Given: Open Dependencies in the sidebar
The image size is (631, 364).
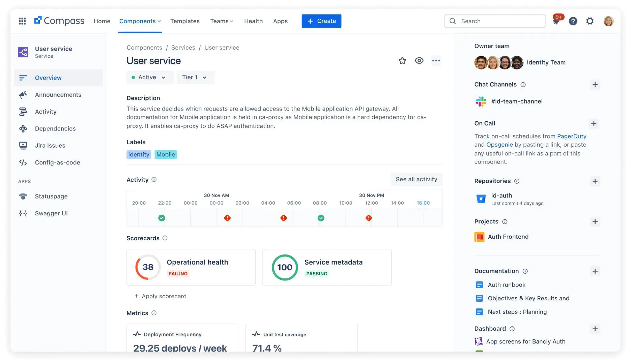Looking at the screenshot, I should (58, 128).
